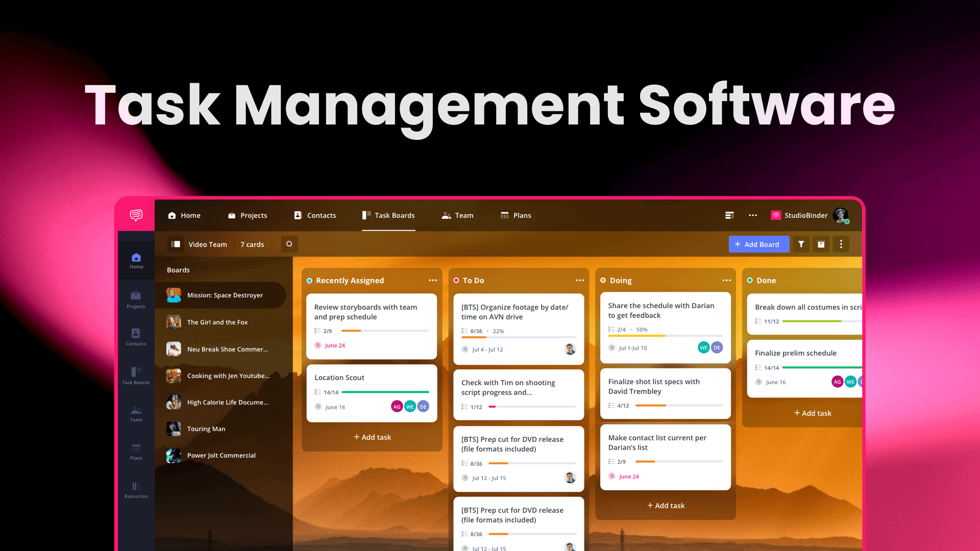This screenshot has height=551, width=980.
Task: Open the three-dot menu beside the archive icon
Action: pos(841,244)
